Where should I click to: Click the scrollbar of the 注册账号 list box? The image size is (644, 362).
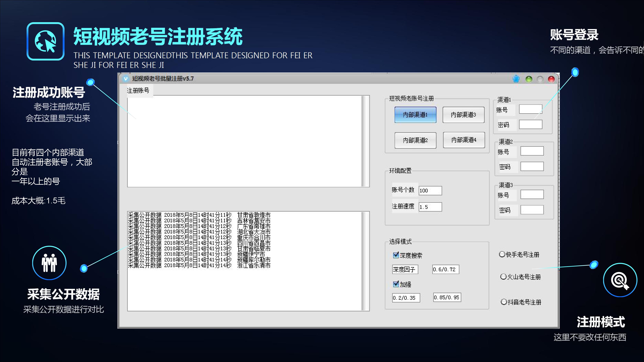pyautogui.click(x=365, y=141)
